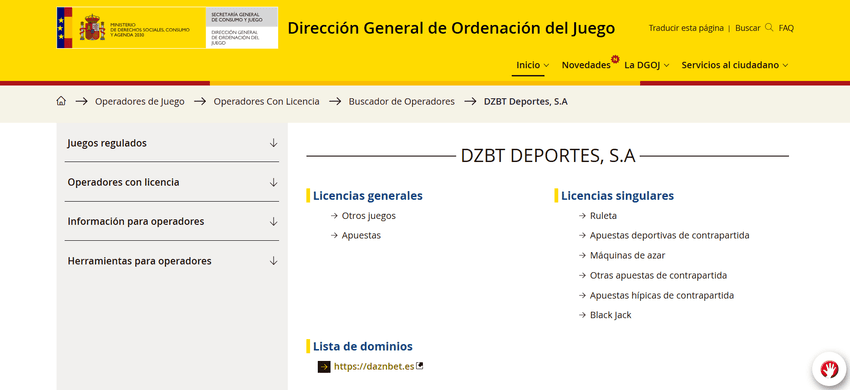The width and height of the screenshot is (850, 390).
Task: Click the Licencias singulares heading
Action: pos(617,196)
